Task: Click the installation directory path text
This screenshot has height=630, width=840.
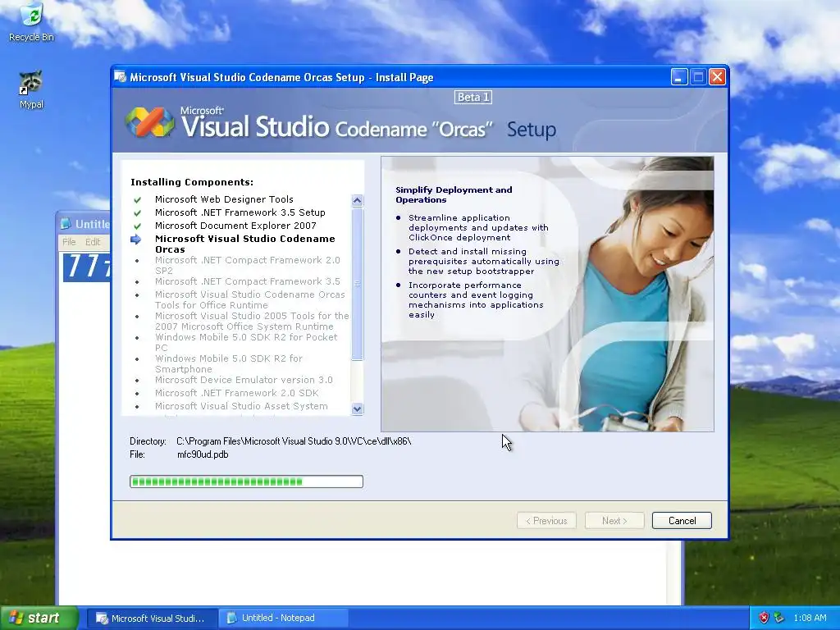Action: [294, 441]
